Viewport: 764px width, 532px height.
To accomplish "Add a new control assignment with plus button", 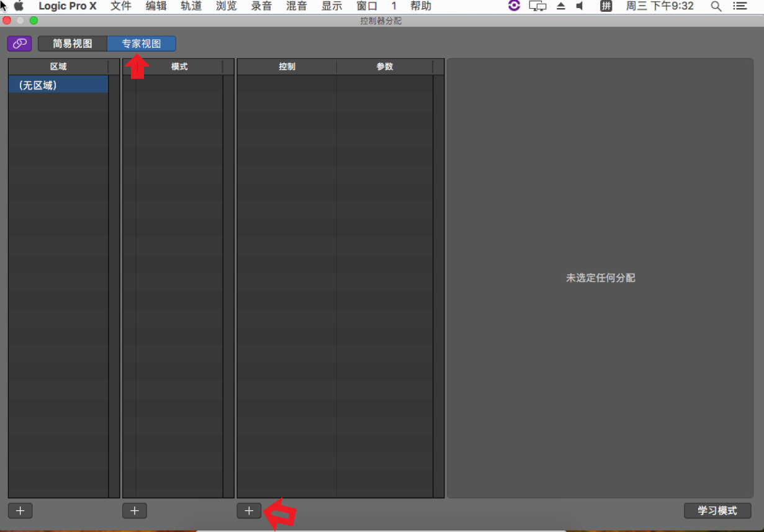I will click(x=249, y=510).
